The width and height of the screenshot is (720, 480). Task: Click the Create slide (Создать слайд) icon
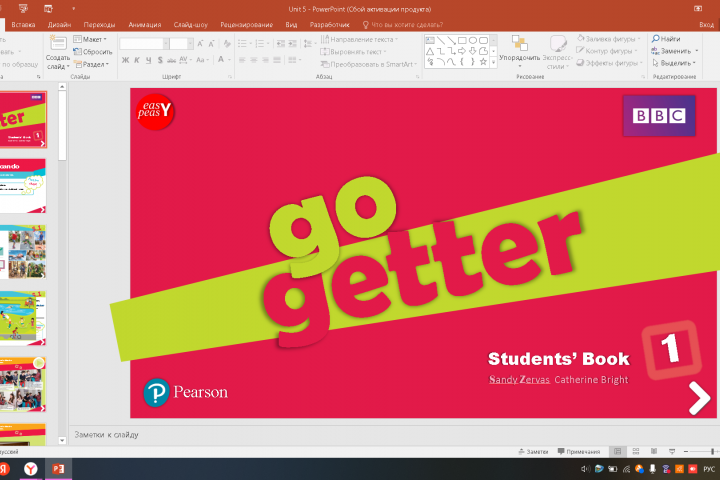point(58,43)
